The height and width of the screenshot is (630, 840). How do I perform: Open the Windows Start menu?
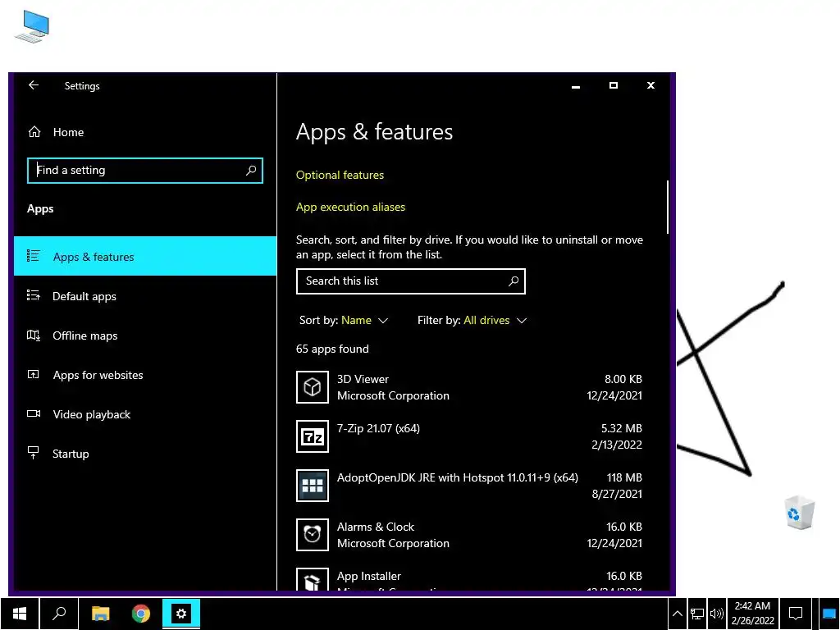click(20, 614)
